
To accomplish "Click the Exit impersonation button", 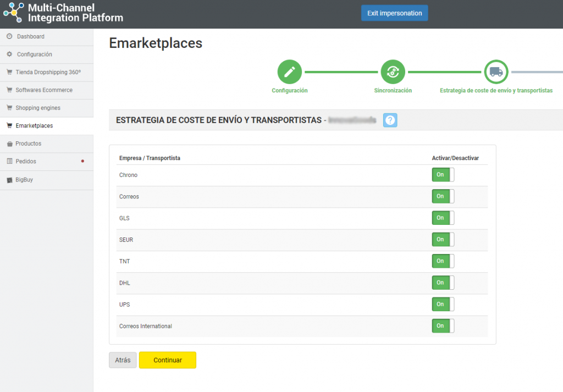I will point(394,13).
